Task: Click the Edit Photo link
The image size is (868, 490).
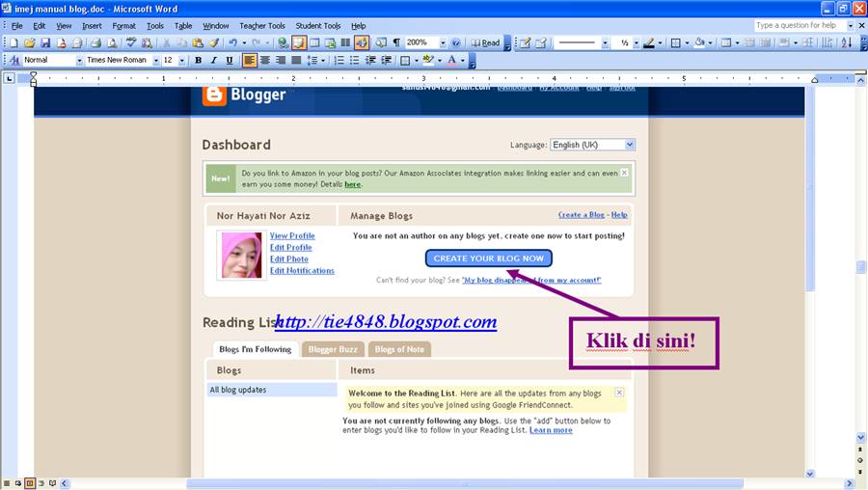Action: (x=289, y=259)
